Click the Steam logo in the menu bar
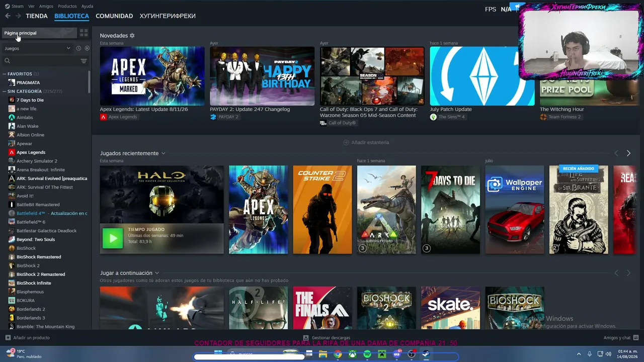This screenshot has width=644, height=362. [7, 6]
